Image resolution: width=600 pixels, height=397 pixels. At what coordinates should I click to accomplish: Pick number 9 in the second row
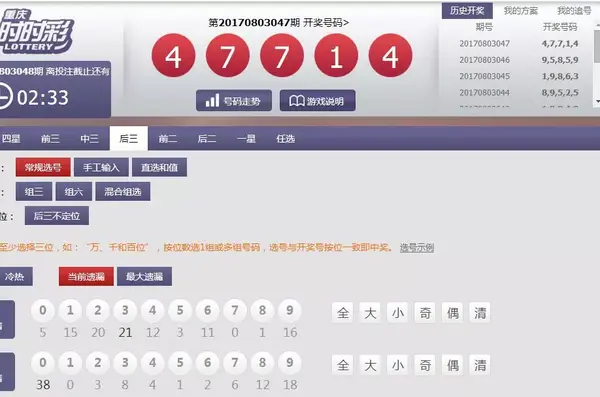290,363
